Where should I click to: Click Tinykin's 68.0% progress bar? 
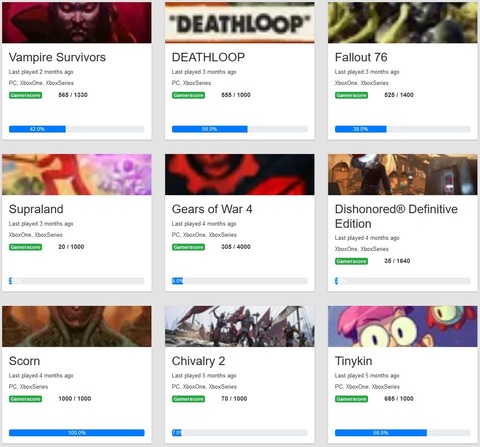(403, 433)
